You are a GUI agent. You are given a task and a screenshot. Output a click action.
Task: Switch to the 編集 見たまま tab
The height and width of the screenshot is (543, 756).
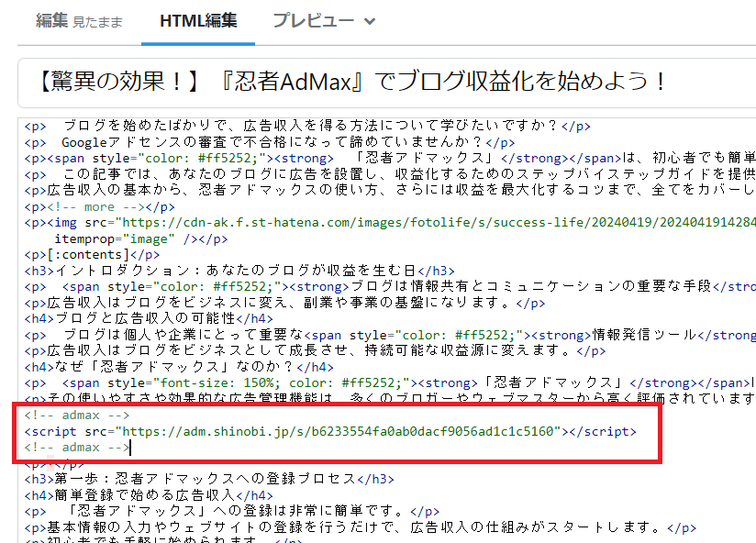(79, 21)
